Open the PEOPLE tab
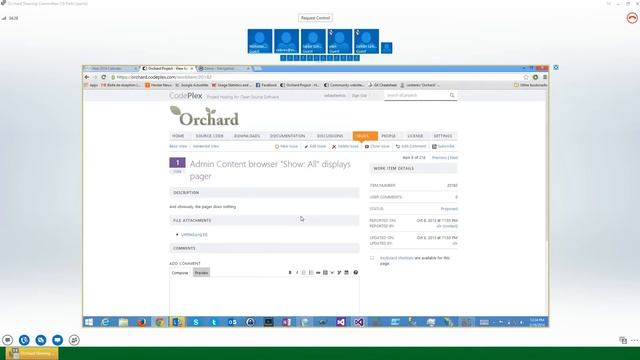 click(x=389, y=136)
